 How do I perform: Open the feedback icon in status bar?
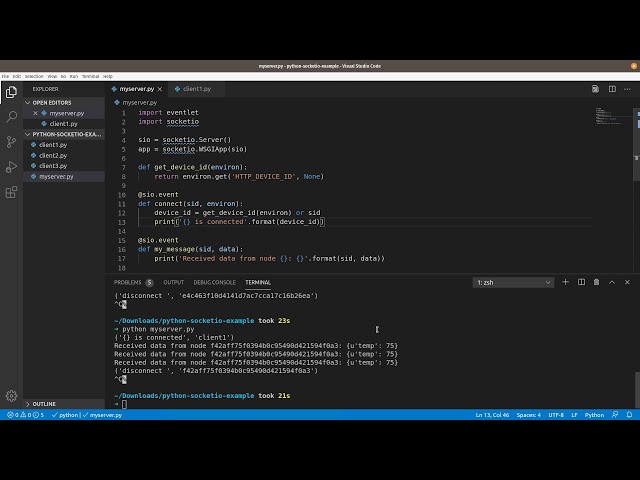tap(615, 415)
